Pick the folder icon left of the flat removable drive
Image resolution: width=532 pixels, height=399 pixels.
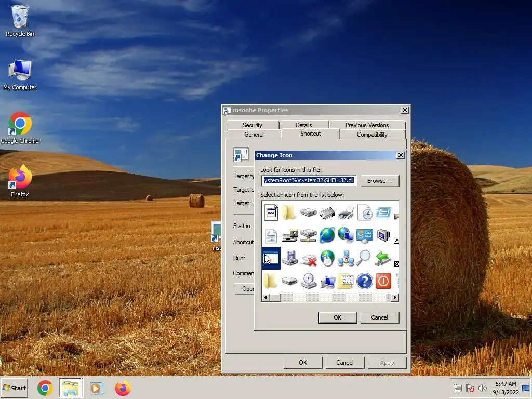[x=270, y=281]
